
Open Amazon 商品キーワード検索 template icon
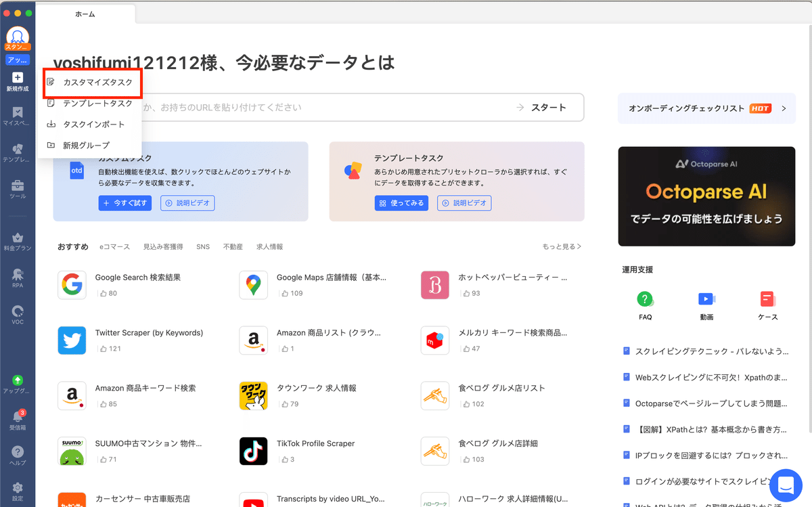72,396
